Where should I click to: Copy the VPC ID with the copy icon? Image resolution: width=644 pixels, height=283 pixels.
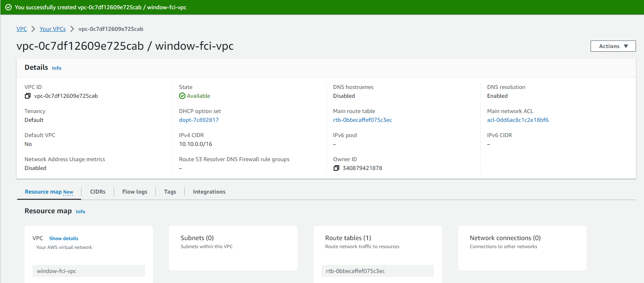coord(28,96)
